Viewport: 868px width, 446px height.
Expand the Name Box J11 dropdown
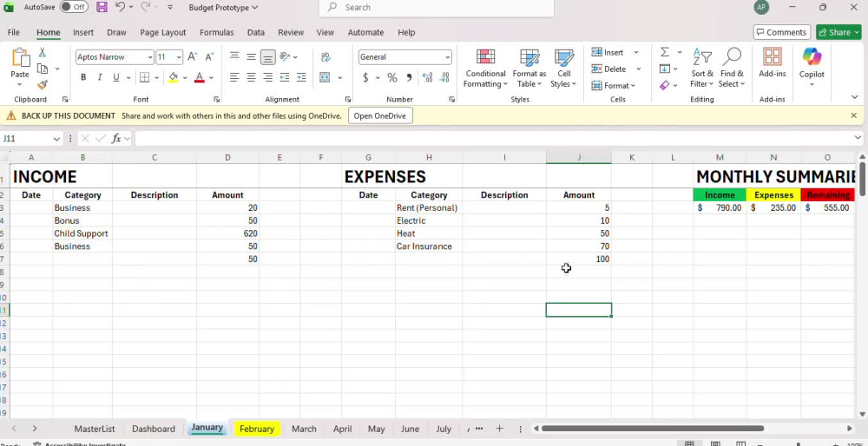click(x=56, y=139)
